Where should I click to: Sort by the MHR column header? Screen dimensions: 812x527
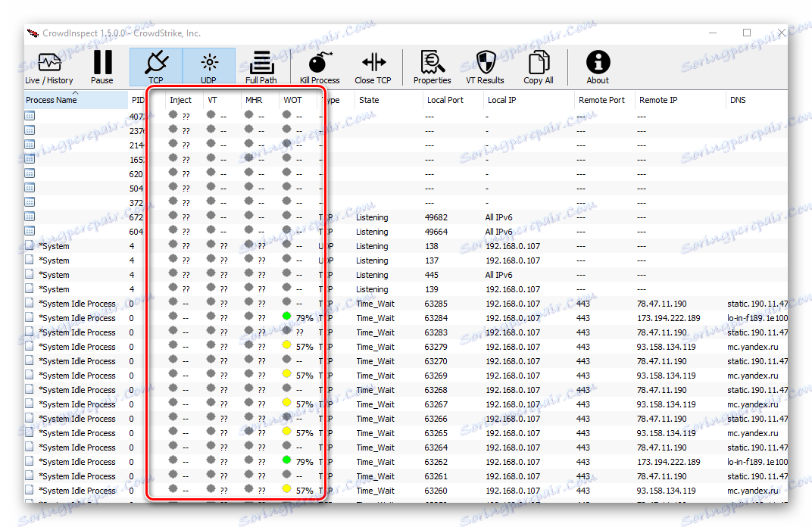pyautogui.click(x=260, y=100)
